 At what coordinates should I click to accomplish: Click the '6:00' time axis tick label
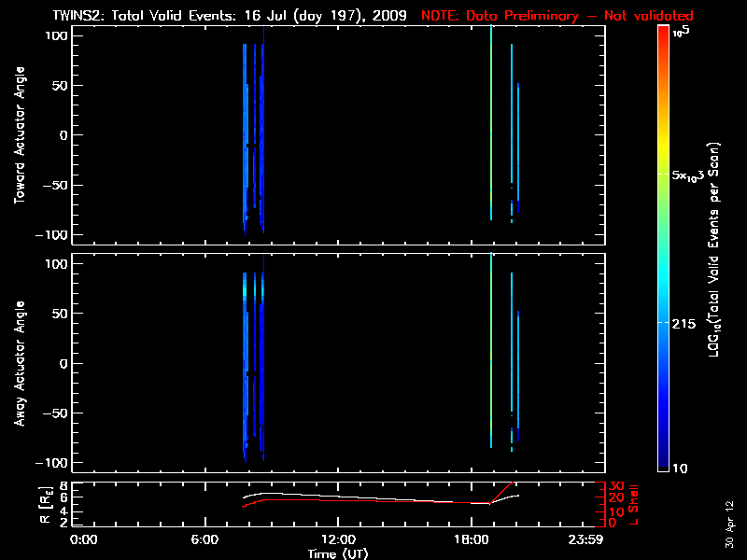(x=210, y=539)
